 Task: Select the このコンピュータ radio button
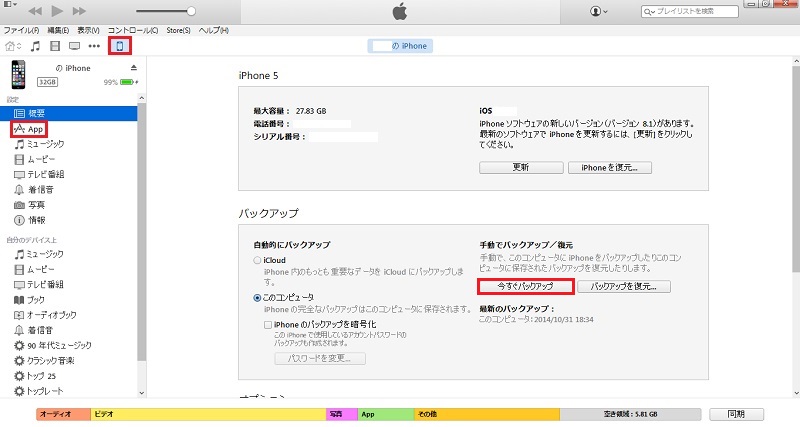click(258, 297)
